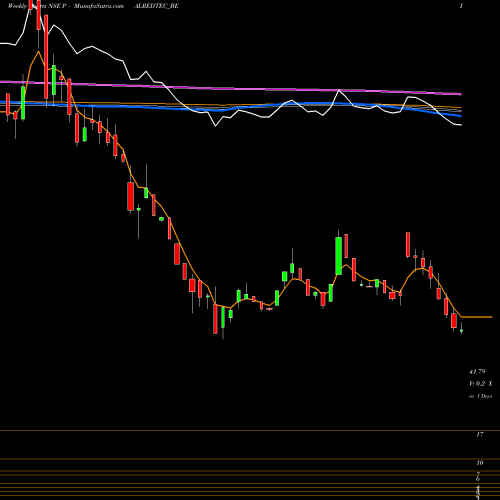Viewport: 500px width, 500px height.
Task: Click the 10 axis level label
Action: (480, 463)
